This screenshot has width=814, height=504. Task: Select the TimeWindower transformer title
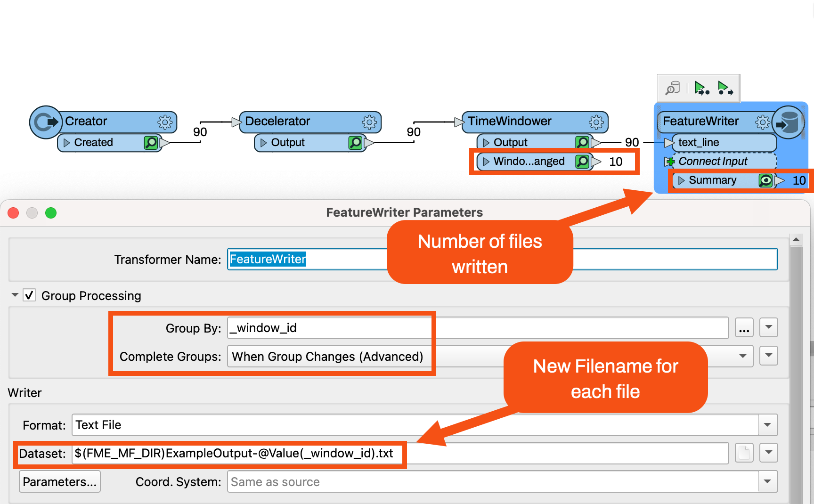[x=509, y=122]
